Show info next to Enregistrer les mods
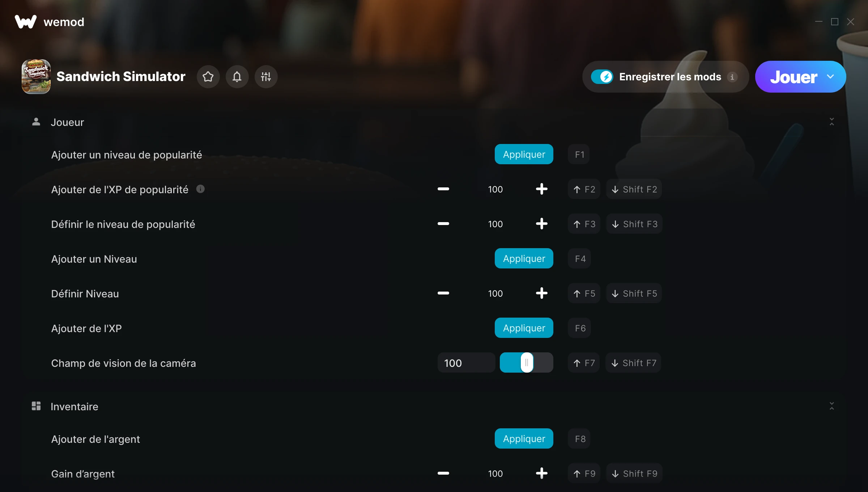The height and width of the screenshot is (492, 868). [x=732, y=77]
